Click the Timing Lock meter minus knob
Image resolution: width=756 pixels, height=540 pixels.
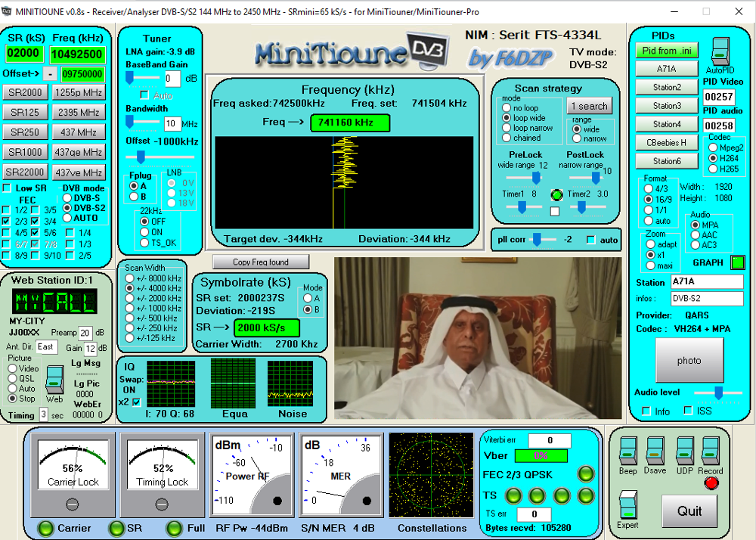pyautogui.click(x=162, y=504)
